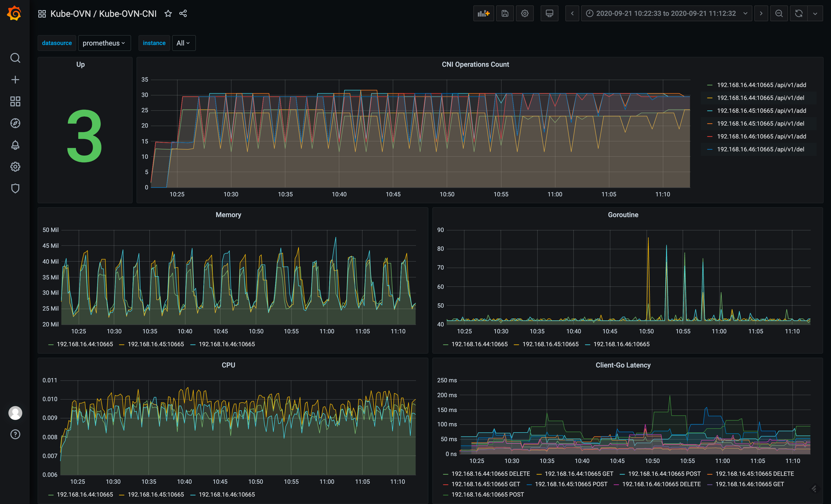Open Alerting bell icon in sidebar
This screenshot has height=504, width=831.
coord(15,145)
